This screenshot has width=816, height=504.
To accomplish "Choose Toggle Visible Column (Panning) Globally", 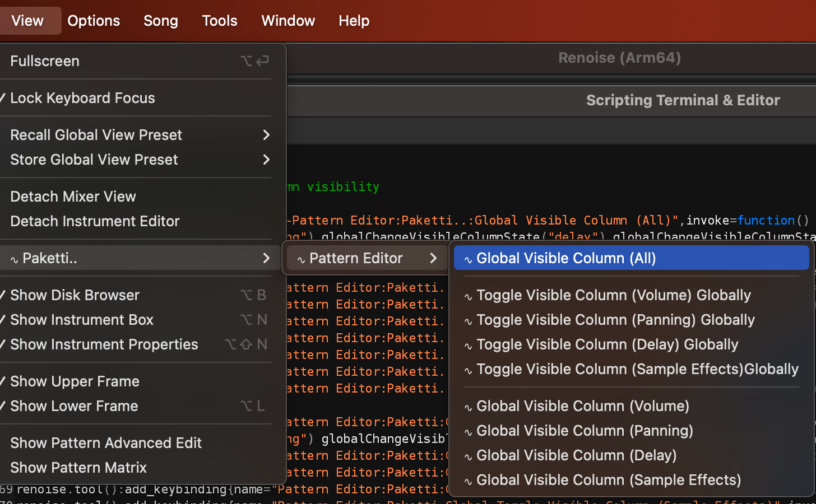I will tap(615, 320).
